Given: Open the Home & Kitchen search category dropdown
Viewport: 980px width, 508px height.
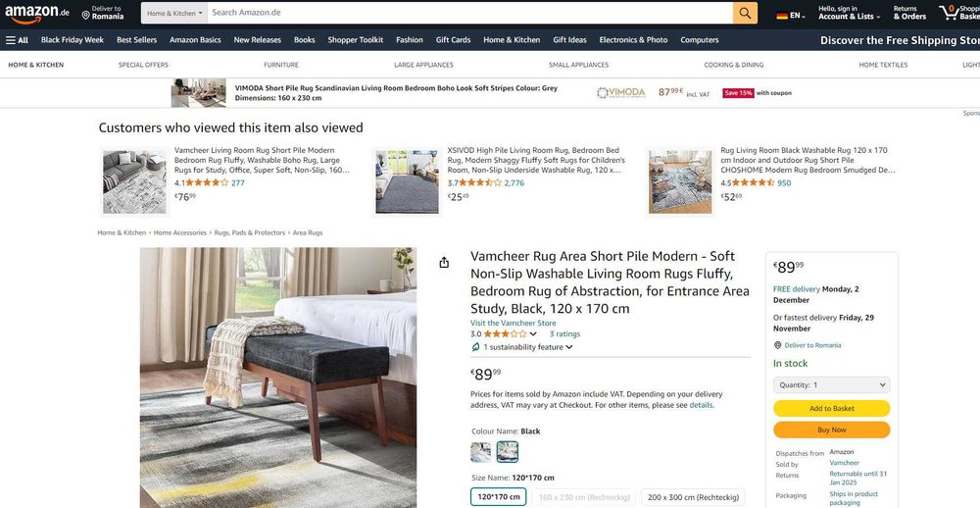Looking at the screenshot, I should click(x=174, y=13).
